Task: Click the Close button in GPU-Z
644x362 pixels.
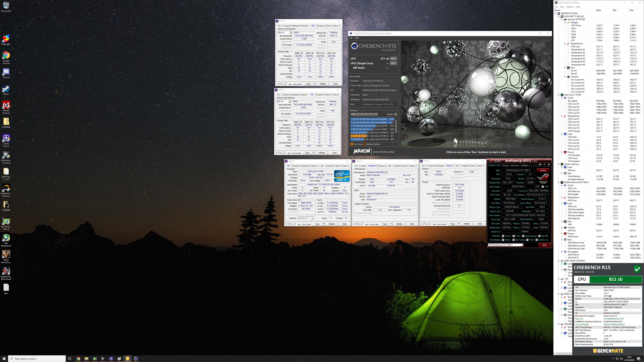Action: click(544, 245)
